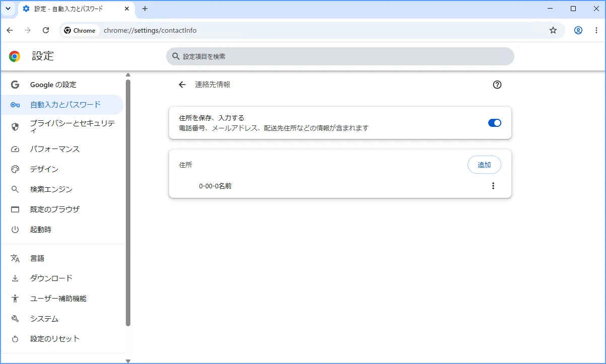
Task: Open デザイン settings
Action: tap(62, 169)
